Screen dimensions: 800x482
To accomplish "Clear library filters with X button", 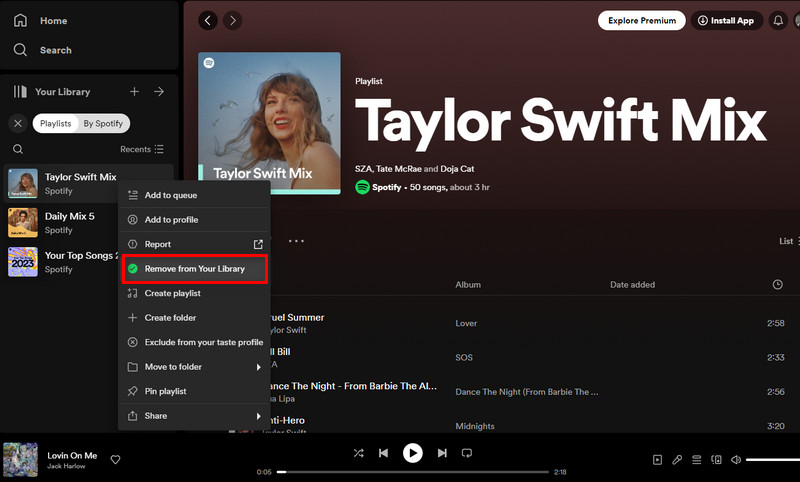I will point(18,123).
